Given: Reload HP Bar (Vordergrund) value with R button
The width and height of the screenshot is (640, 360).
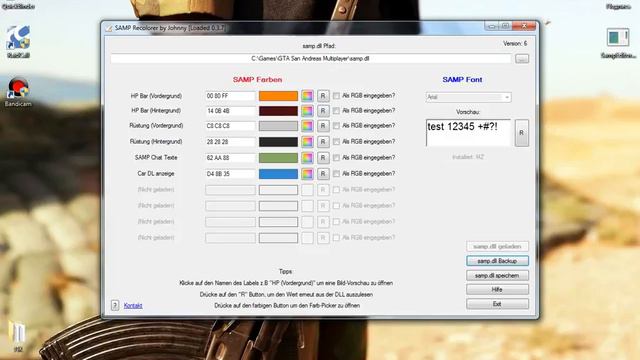Looking at the screenshot, I should [x=323, y=96].
